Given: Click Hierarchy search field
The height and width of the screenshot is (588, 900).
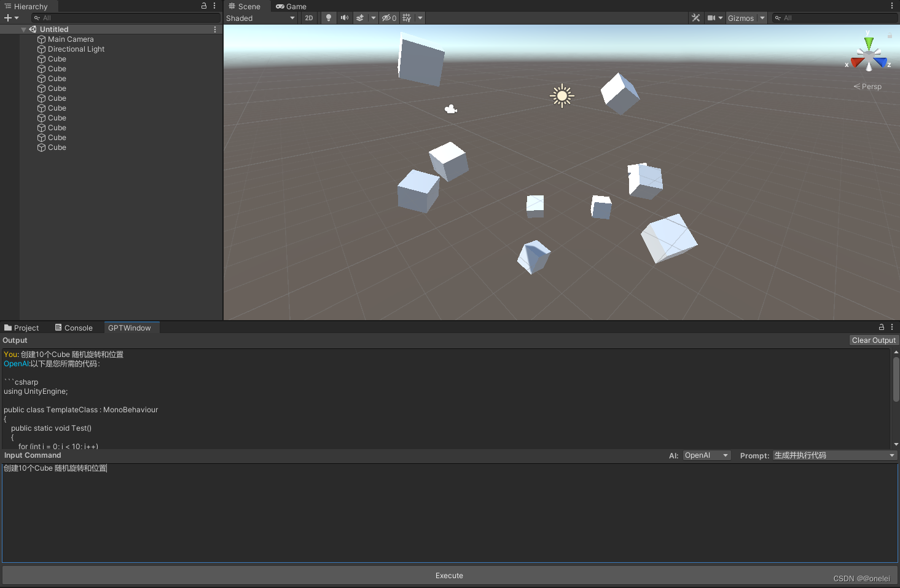Looking at the screenshot, I should [x=126, y=18].
